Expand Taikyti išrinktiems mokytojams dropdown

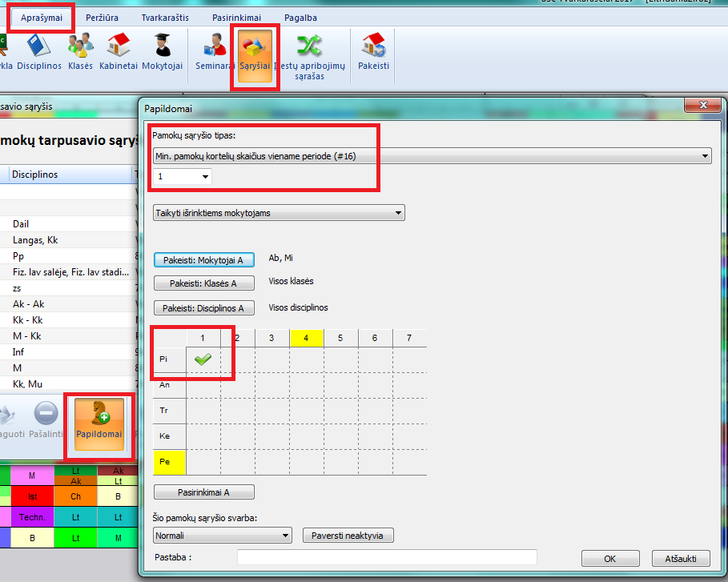pos(279,213)
